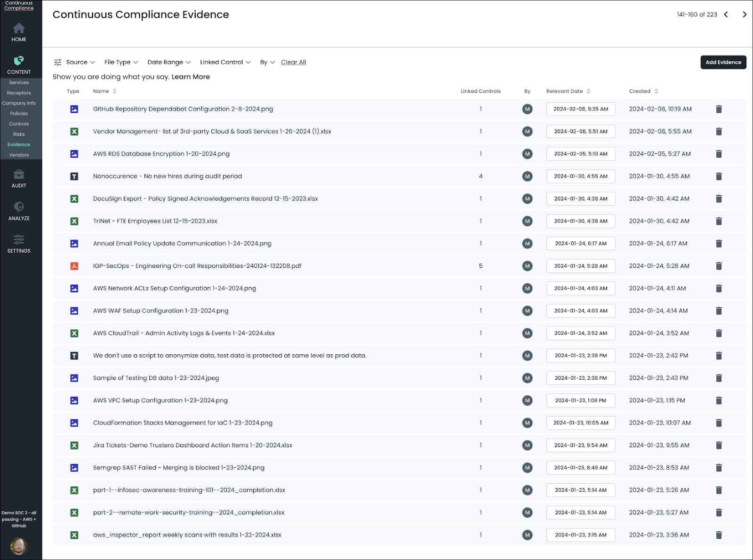Open part-2 remote-work-security-training completion file
Screen dimensions: 753x560
tap(189, 512)
